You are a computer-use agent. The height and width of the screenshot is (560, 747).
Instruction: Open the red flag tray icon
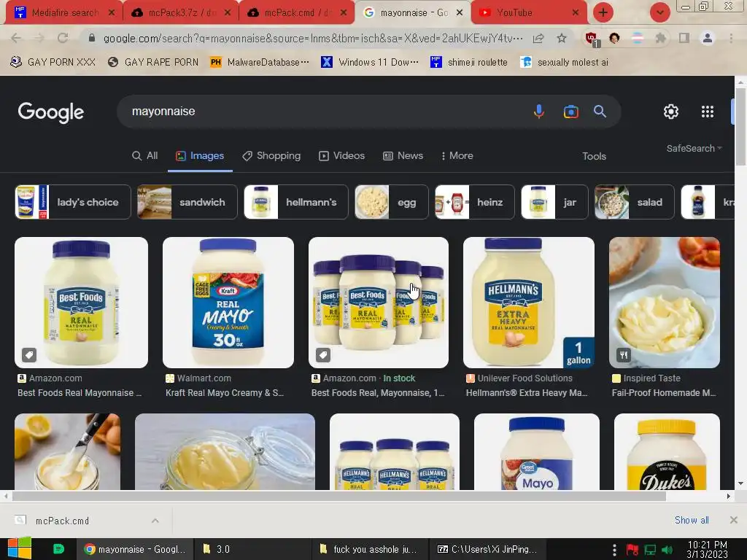point(632,550)
